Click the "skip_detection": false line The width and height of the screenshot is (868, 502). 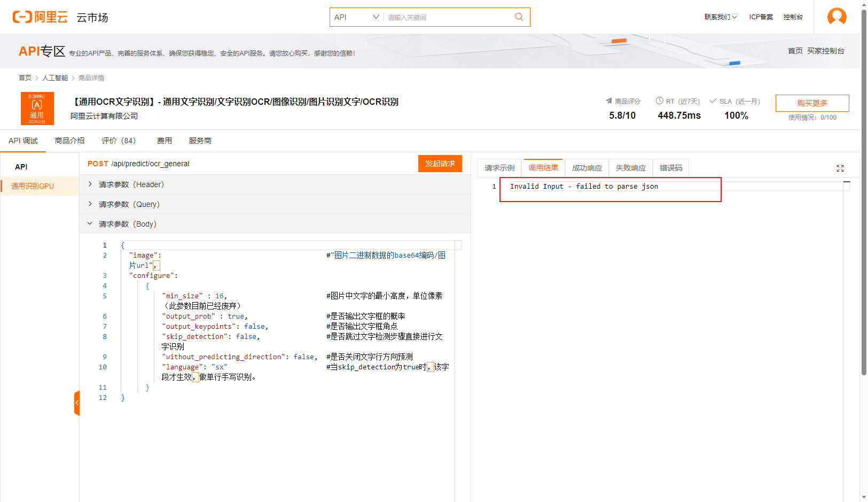[211, 337]
